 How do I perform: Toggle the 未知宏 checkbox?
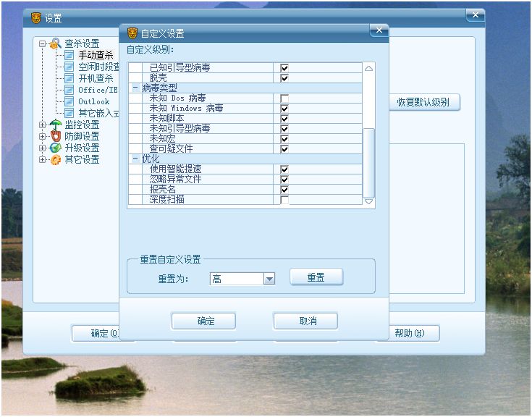coord(284,139)
